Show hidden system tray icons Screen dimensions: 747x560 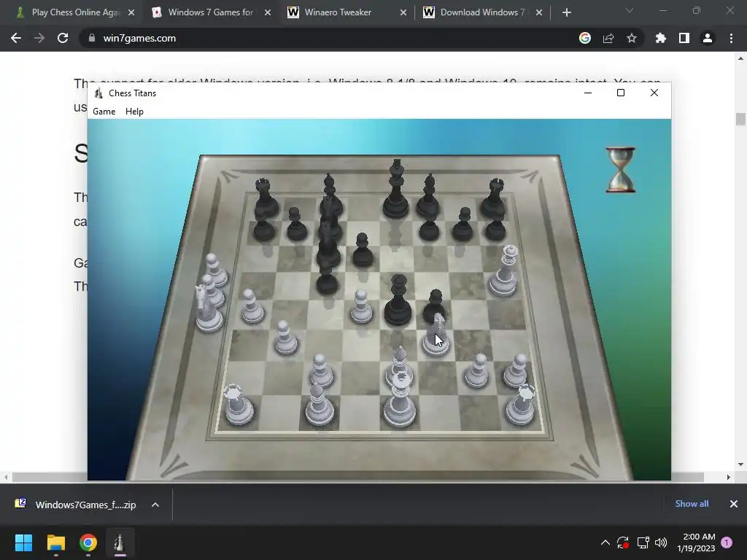click(605, 542)
